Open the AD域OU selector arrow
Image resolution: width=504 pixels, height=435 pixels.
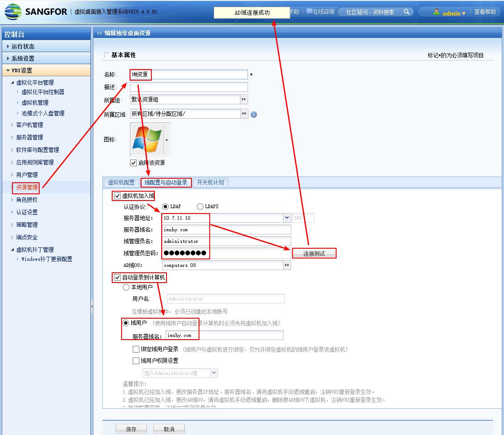(287, 265)
